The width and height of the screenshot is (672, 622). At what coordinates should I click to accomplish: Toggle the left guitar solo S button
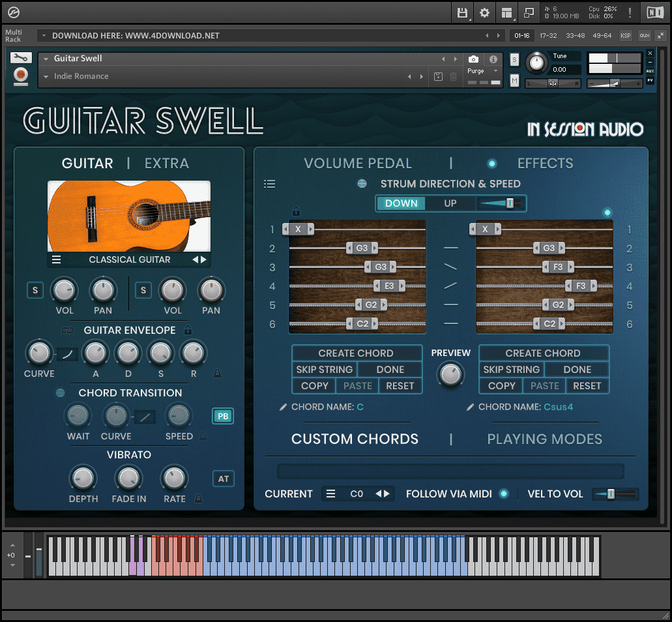tap(35, 290)
